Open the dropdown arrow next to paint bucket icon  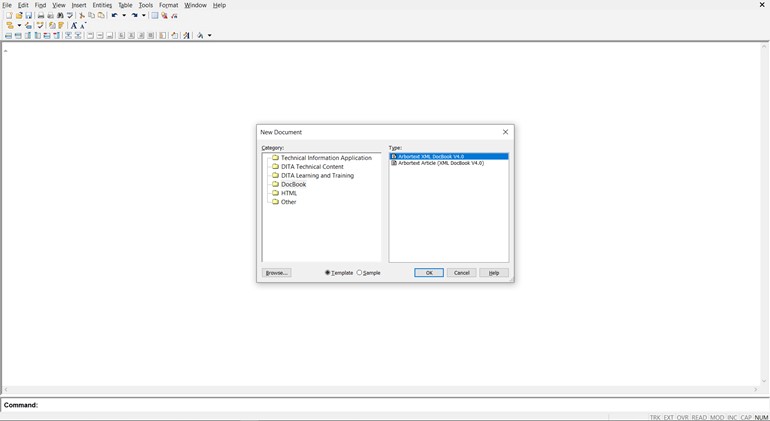click(210, 35)
